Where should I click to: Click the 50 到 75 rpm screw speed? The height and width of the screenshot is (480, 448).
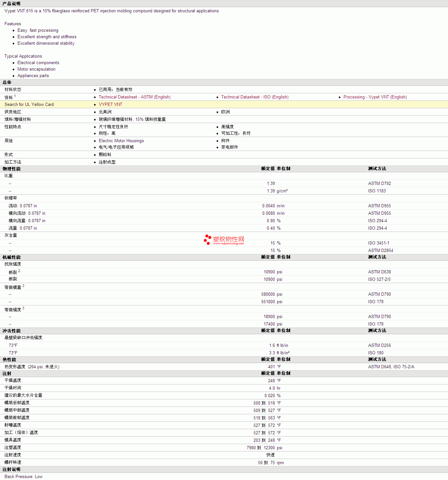tap(271, 463)
